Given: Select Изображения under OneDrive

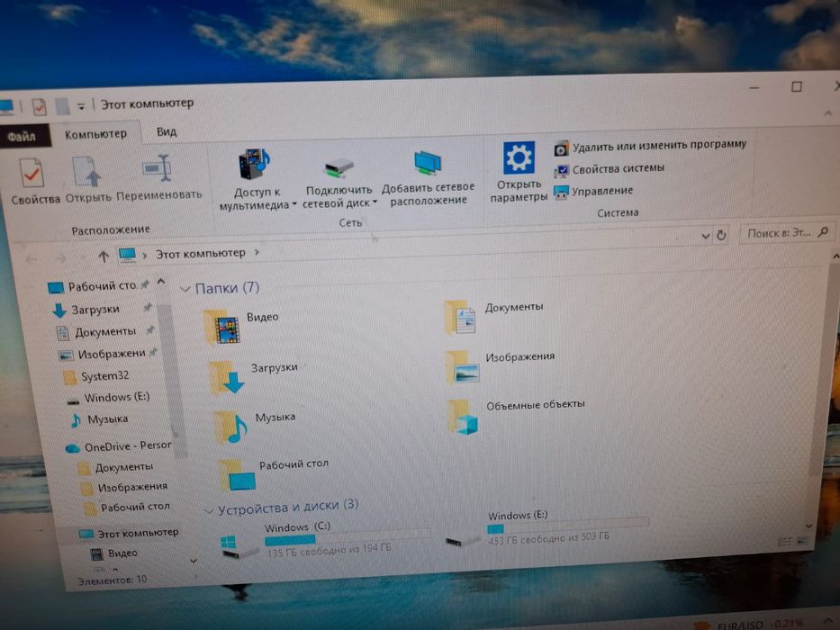Looking at the screenshot, I should pos(124,488).
